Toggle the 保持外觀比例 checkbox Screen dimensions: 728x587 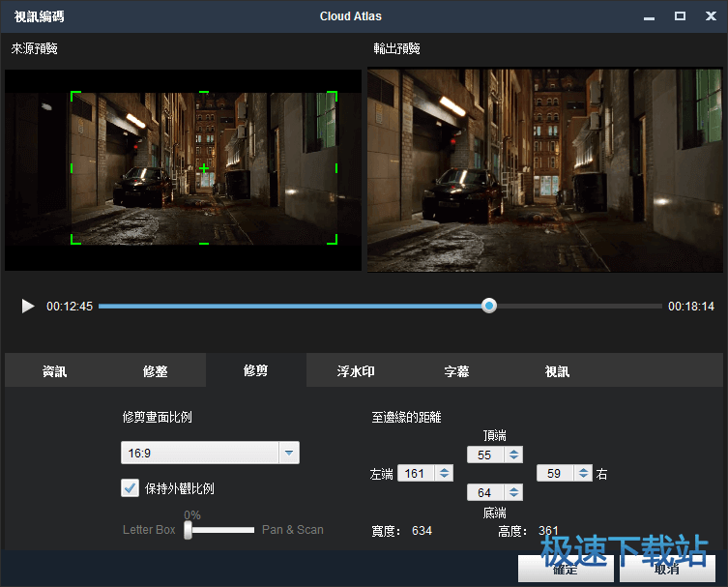[130, 488]
